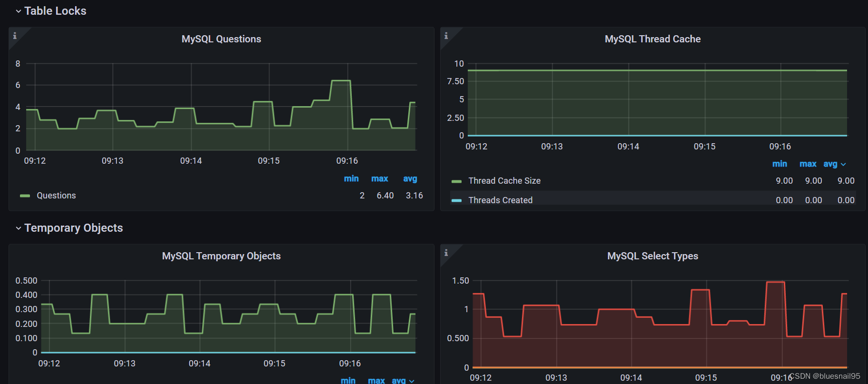
Task: Click the cyan Threads Created color swatch
Action: coord(456,201)
